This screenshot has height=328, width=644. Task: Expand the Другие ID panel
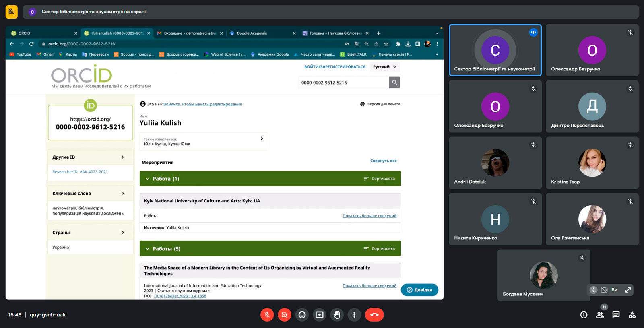(x=123, y=157)
